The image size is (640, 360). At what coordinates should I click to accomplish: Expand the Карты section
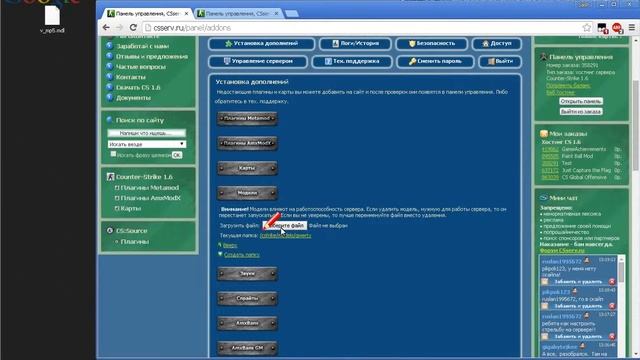click(x=247, y=168)
